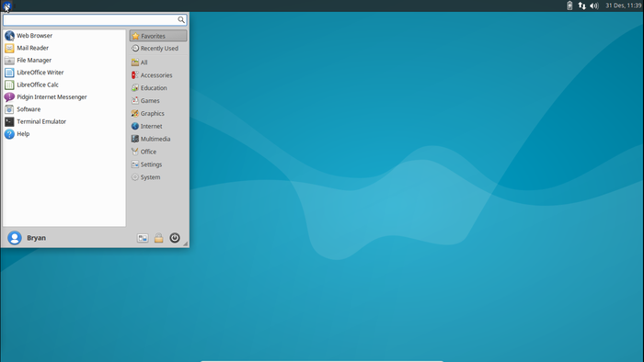
Task: Open the Office category
Action: 158,152
